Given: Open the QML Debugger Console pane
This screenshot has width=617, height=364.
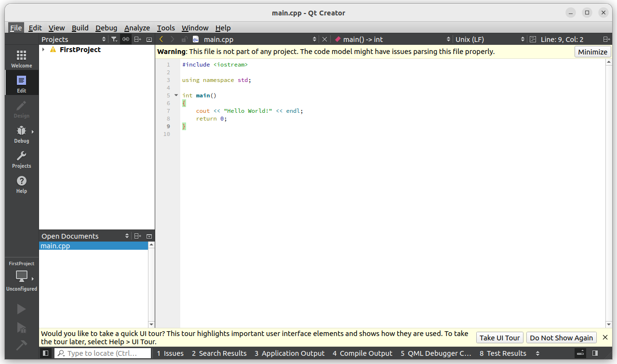Looking at the screenshot, I should click(436, 353).
